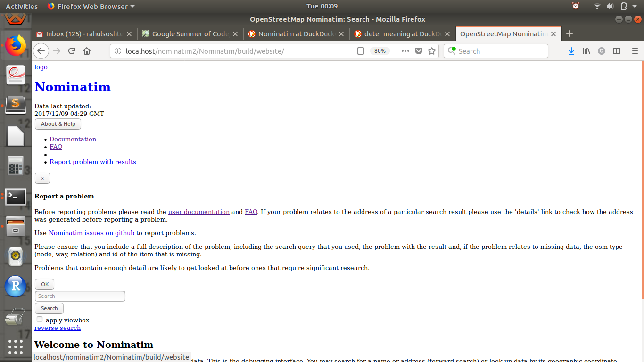Click the page vertical scrollbar
This screenshot has height=362, width=644.
point(642,179)
